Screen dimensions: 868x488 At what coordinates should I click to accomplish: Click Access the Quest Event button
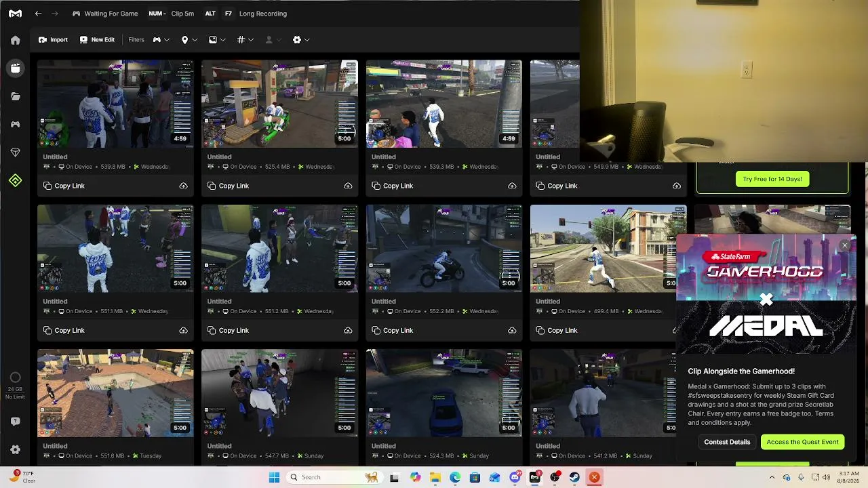[802, 442]
